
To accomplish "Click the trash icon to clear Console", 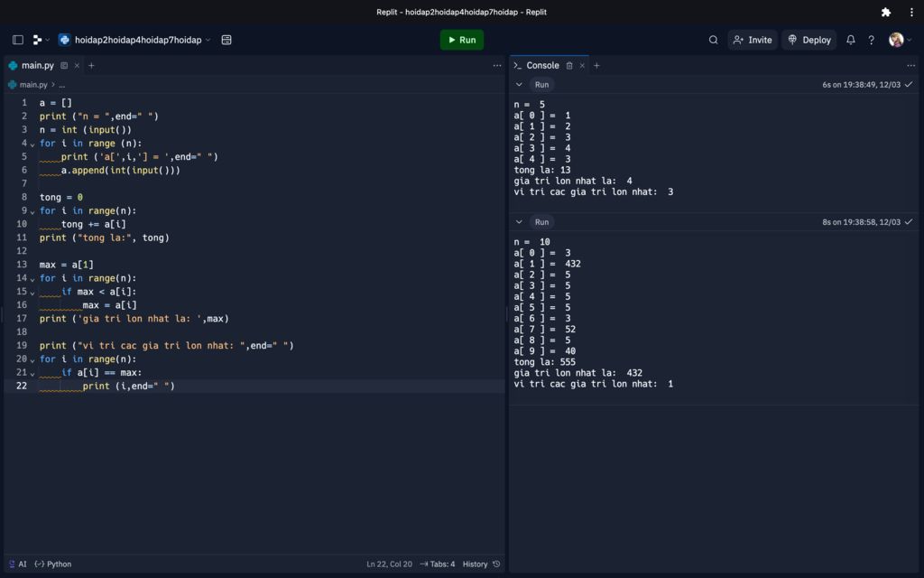I will click(x=569, y=65).
